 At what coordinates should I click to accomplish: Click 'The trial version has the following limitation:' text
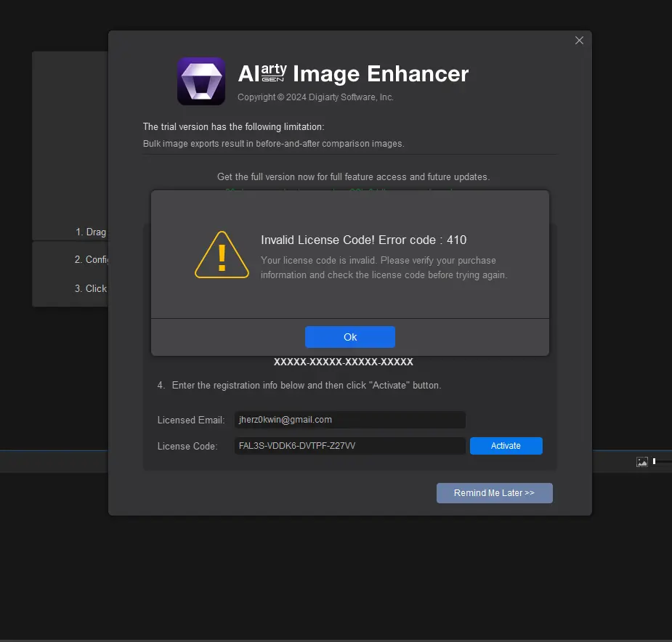234,127
